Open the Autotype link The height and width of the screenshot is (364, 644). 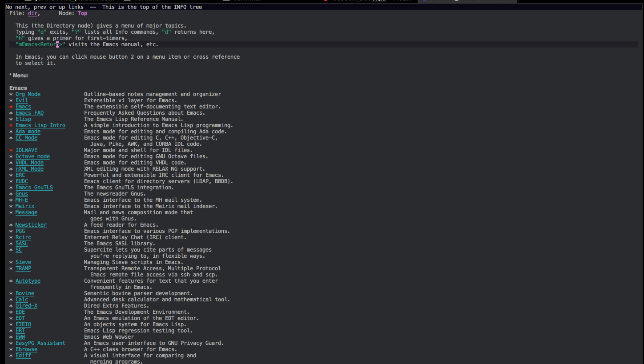[28, 281]
